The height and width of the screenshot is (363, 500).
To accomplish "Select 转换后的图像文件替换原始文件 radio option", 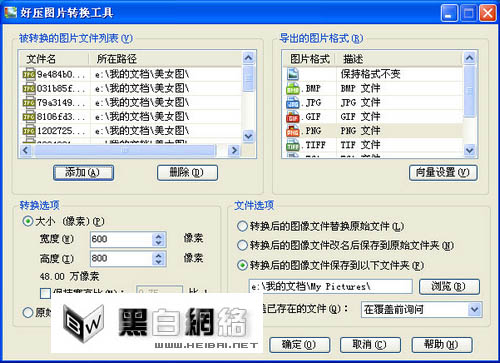I will (242, 226).
